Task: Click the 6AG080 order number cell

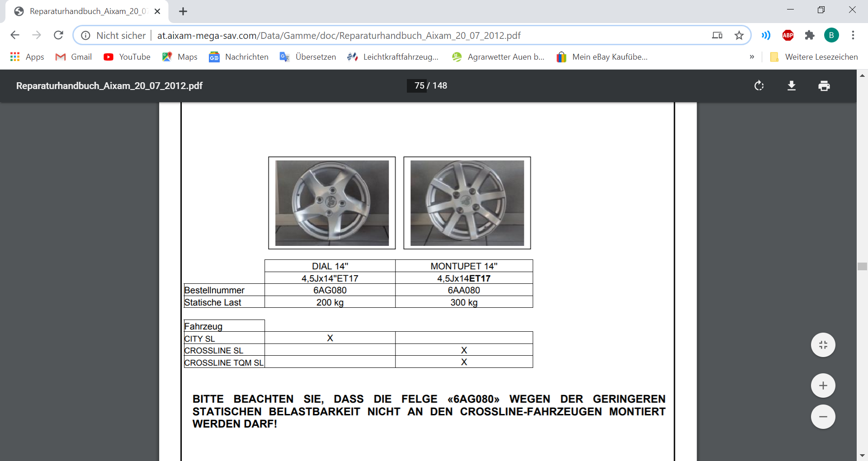Action: click(x=330, y=290)
